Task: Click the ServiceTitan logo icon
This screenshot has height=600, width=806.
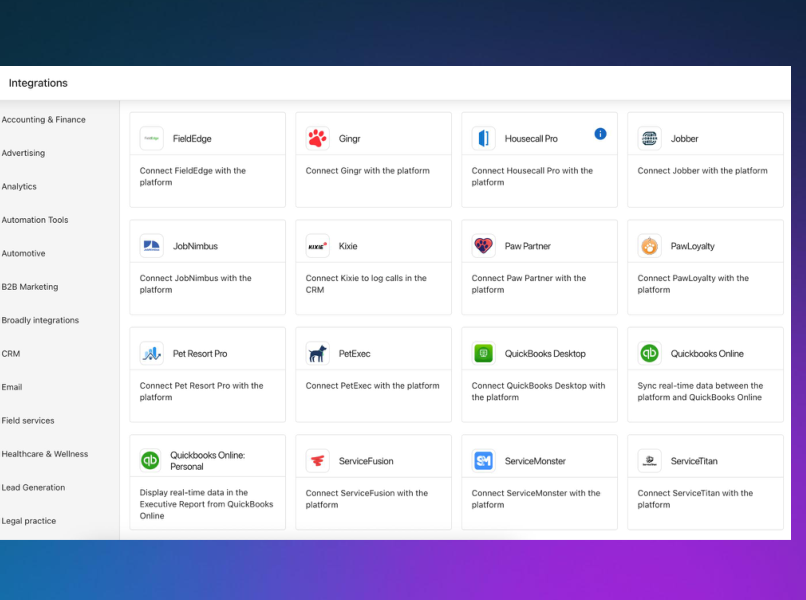Action: pyautogui.click(x=650, y=461)
